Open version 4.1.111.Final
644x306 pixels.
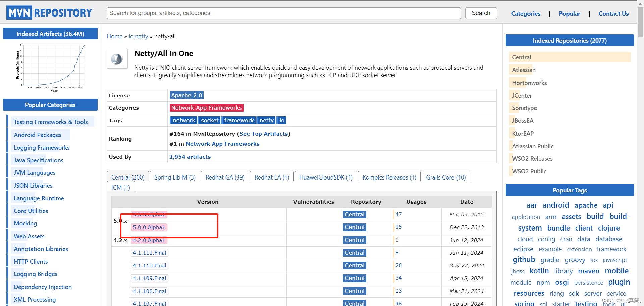point(149,253)
